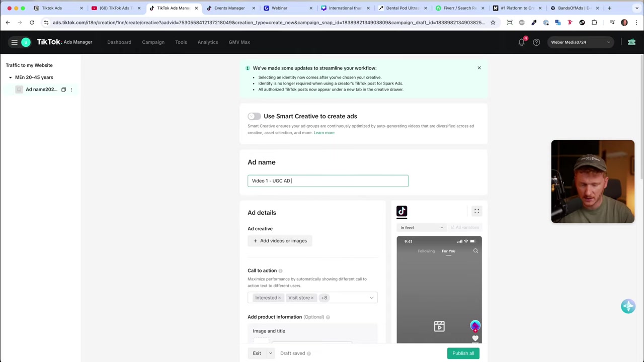
Task: Open the Dashboard menu
Action: click(119, 42)
